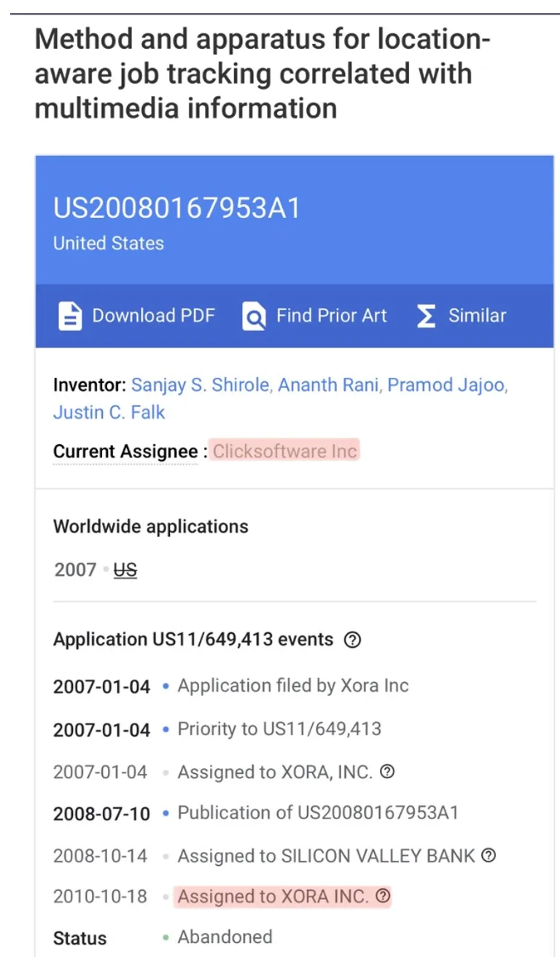The image size is (560, 957).
Task: Open inventor Sanjay S. Shirole link
Action: click(201, 385)
